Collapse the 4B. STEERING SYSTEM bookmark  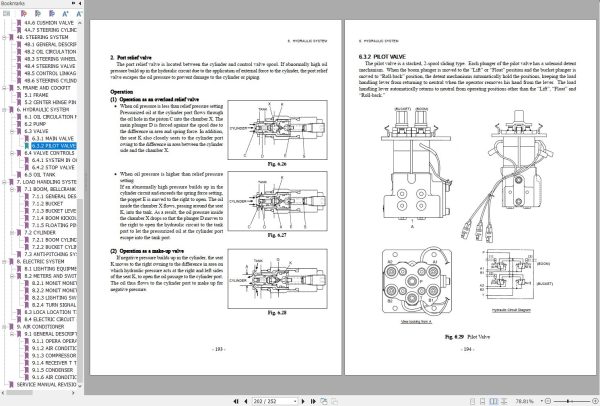tap(4, 37)
